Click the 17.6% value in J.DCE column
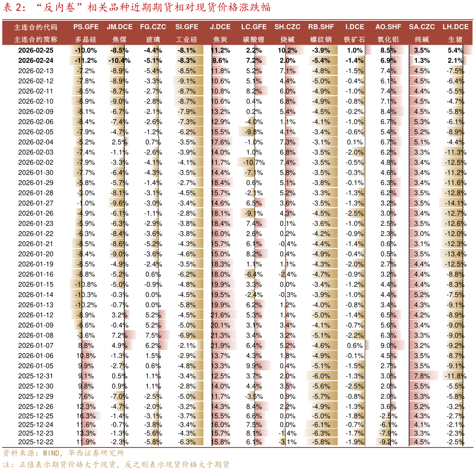 [x=221, y=142]
